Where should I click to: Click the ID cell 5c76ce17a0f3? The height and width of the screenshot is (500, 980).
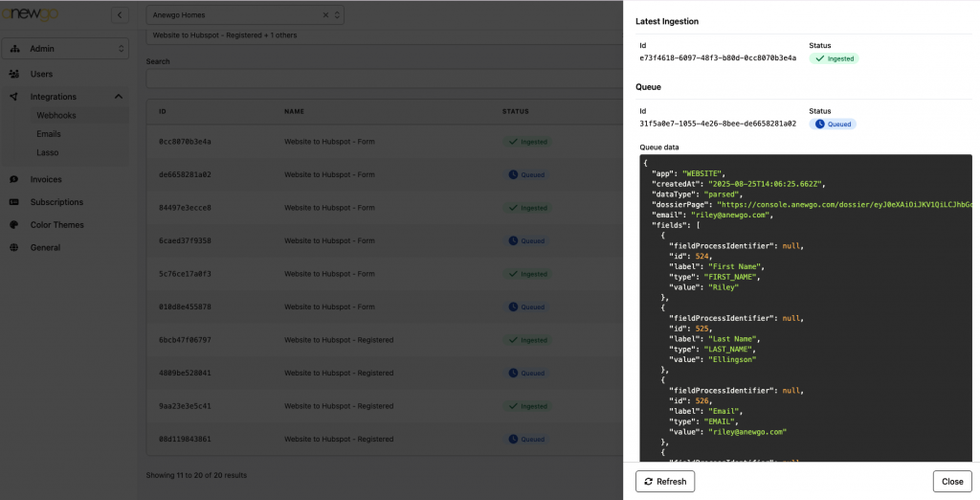pyautogui.click(x=185, y=274)
